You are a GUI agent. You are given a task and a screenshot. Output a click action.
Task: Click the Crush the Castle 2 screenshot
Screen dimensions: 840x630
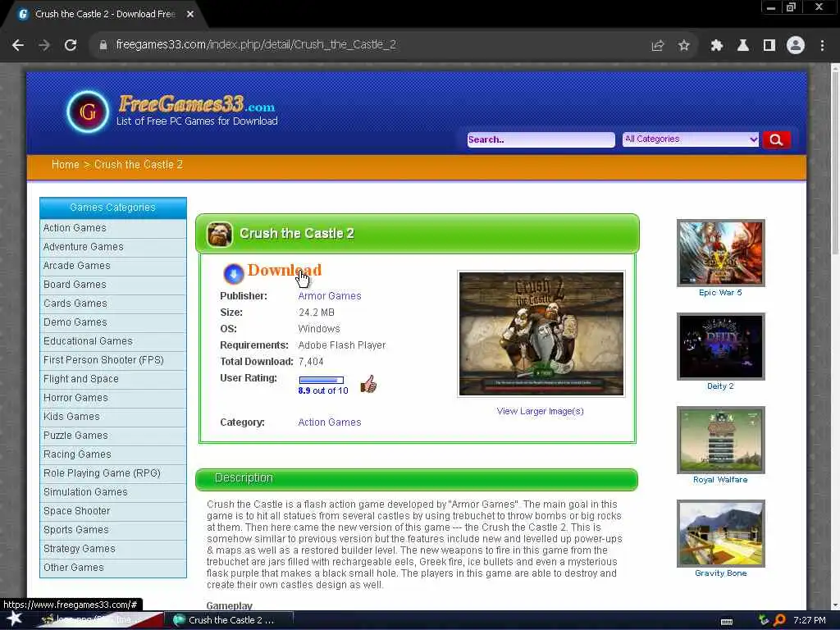point(541,334)
